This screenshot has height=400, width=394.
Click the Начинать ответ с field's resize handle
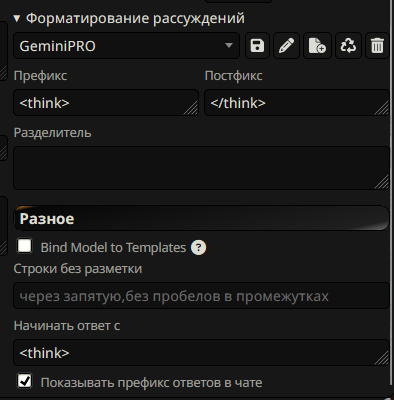[x=381, y=358]
